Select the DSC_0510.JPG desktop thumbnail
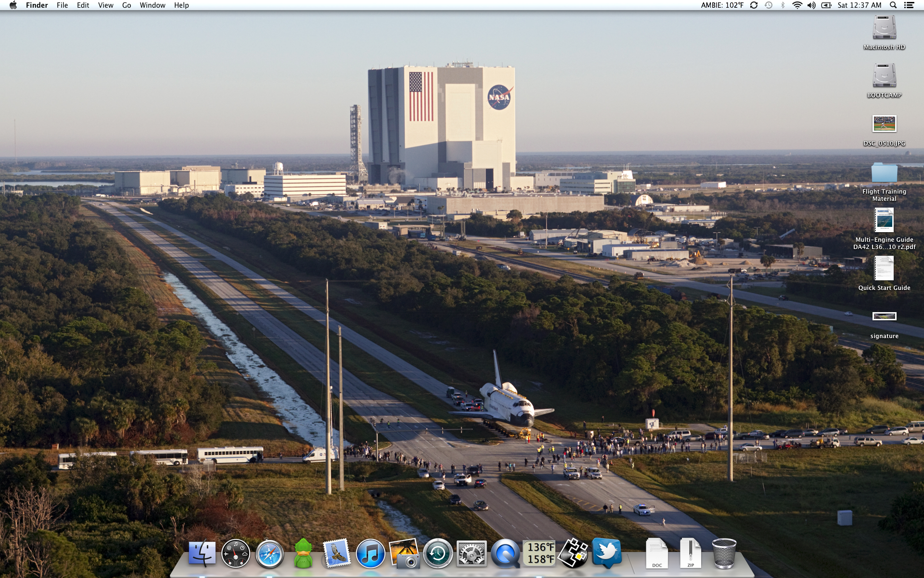The height and width of the screenshot is (578, 924). pyautogui.click(x=884, y=124)
